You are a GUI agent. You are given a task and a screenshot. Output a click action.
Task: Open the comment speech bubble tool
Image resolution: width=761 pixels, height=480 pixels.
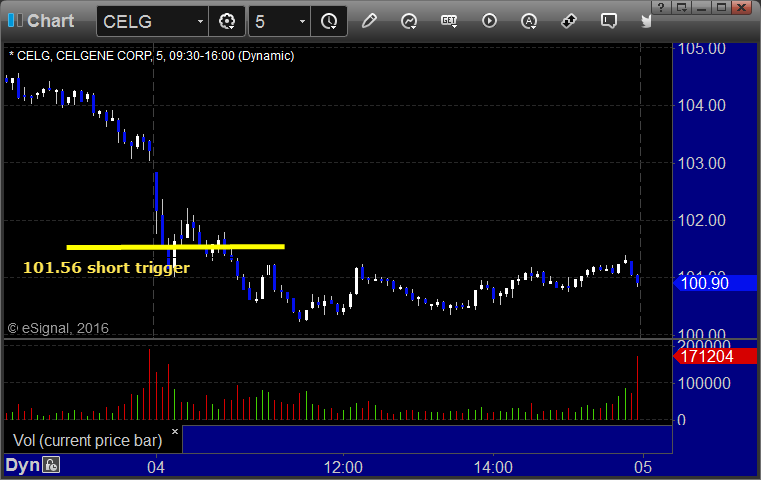point(609,21)
